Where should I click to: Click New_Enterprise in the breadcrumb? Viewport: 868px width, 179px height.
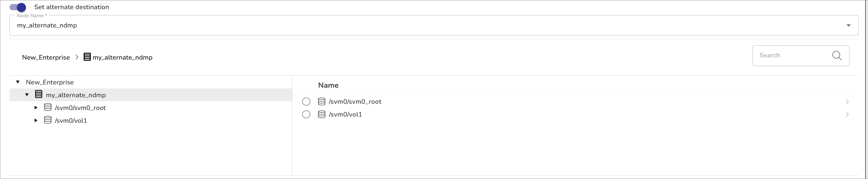46,57
